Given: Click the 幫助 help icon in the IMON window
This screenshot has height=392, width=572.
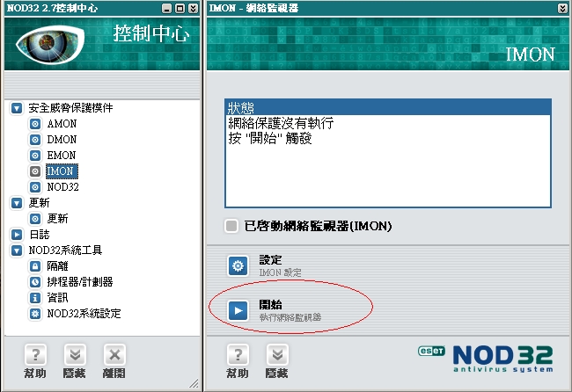Looking at the screenshot, I should pyautogui.click(x=238, y=354).
